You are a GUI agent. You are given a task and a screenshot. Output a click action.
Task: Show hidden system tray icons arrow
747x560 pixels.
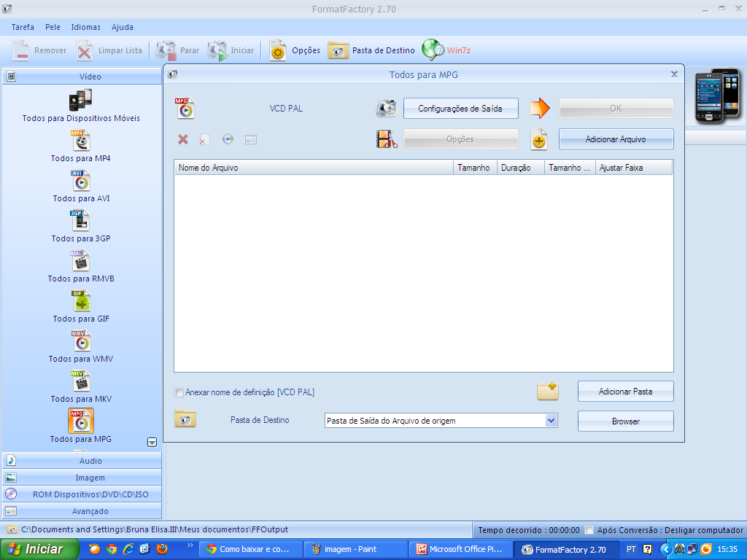point(666,549)
